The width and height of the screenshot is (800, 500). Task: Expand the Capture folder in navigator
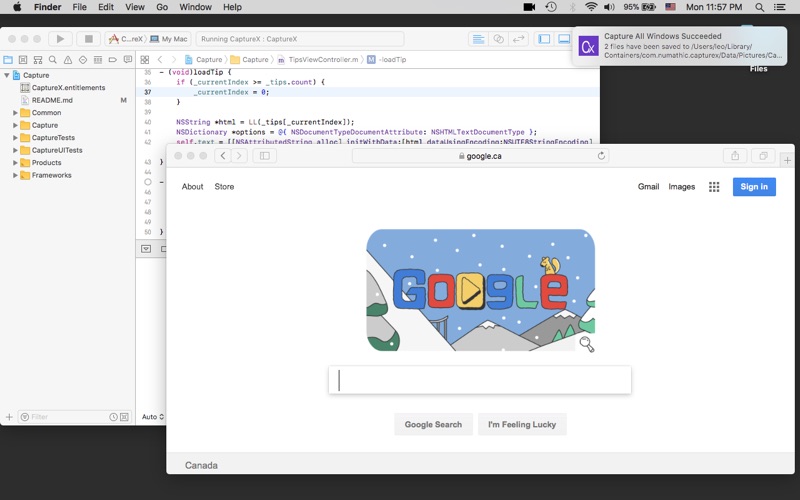pyautogui.click(x=15, y=125)
